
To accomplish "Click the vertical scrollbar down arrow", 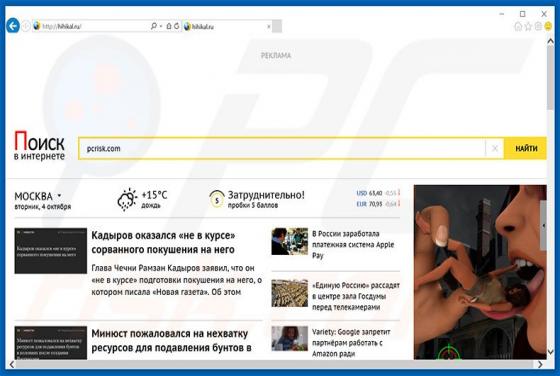I will [x=551, y=352].
